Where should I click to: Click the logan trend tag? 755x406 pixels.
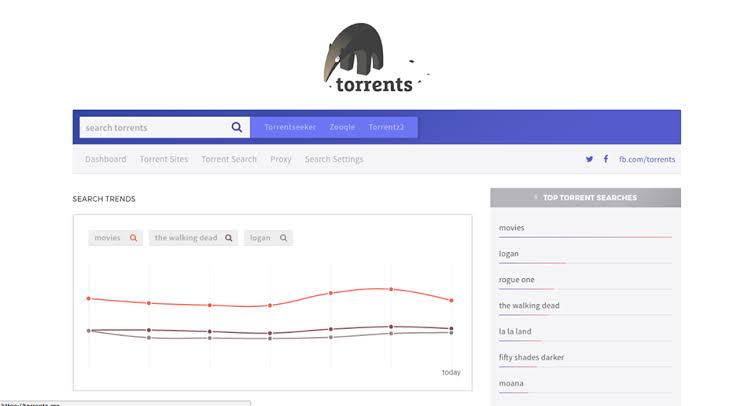[x=268, y=238]
